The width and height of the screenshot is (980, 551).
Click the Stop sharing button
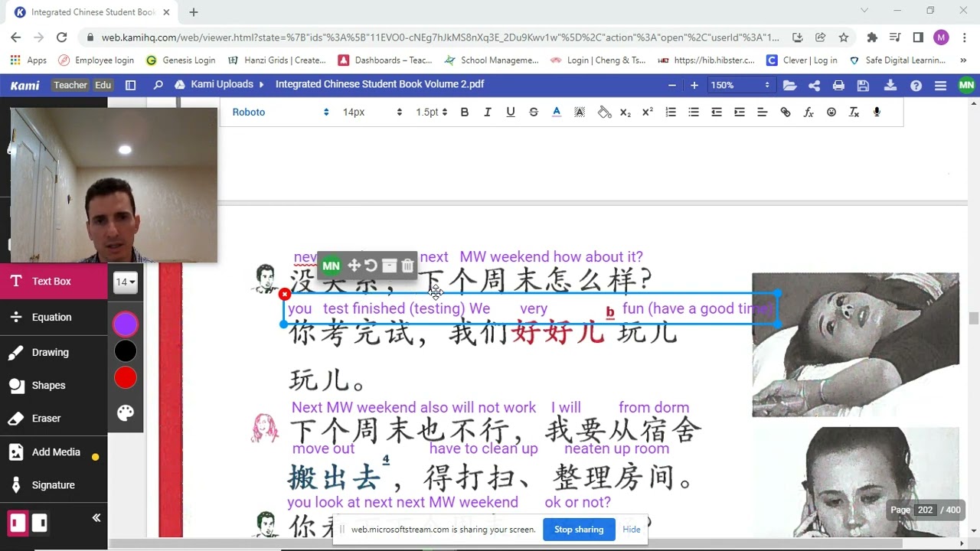(x=579, y=530)
